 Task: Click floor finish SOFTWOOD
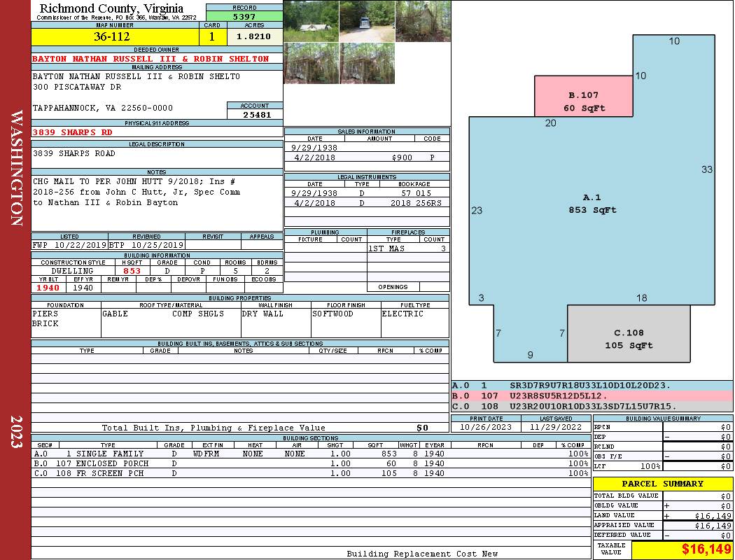point(332,314)
